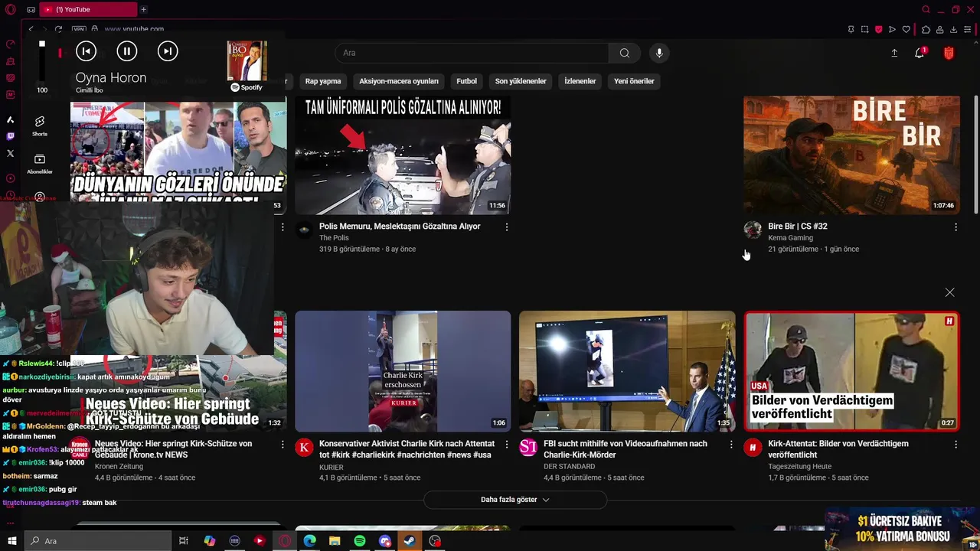Open YouTube notifications bell
The height and width of the screenshot is (551, 980).
click(920, 53)
